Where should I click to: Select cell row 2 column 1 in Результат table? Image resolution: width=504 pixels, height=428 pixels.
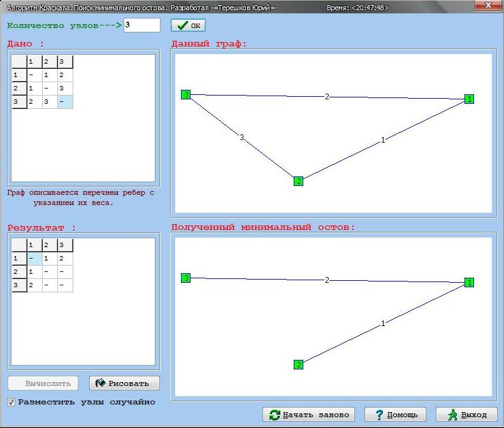pyautogui.click(x=34, y=272)
